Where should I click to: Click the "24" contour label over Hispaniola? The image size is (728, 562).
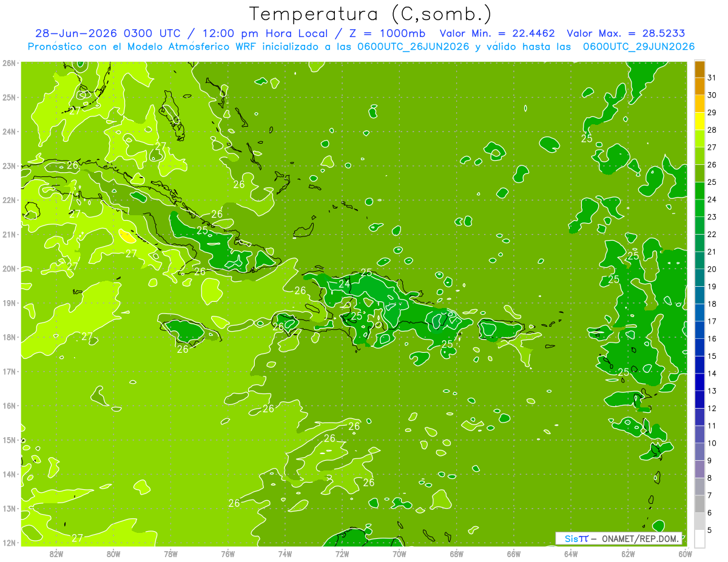tap(344, 283)
